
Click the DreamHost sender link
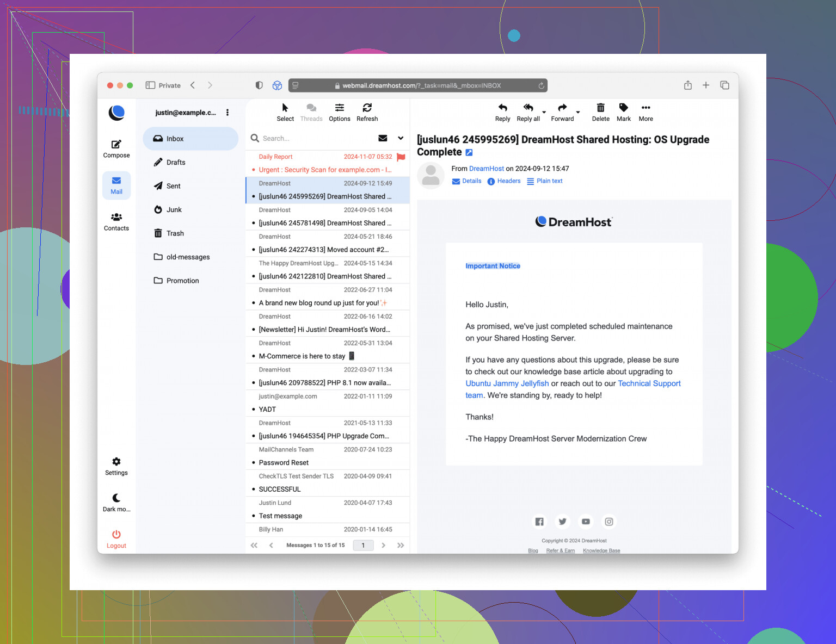(487, 169)
